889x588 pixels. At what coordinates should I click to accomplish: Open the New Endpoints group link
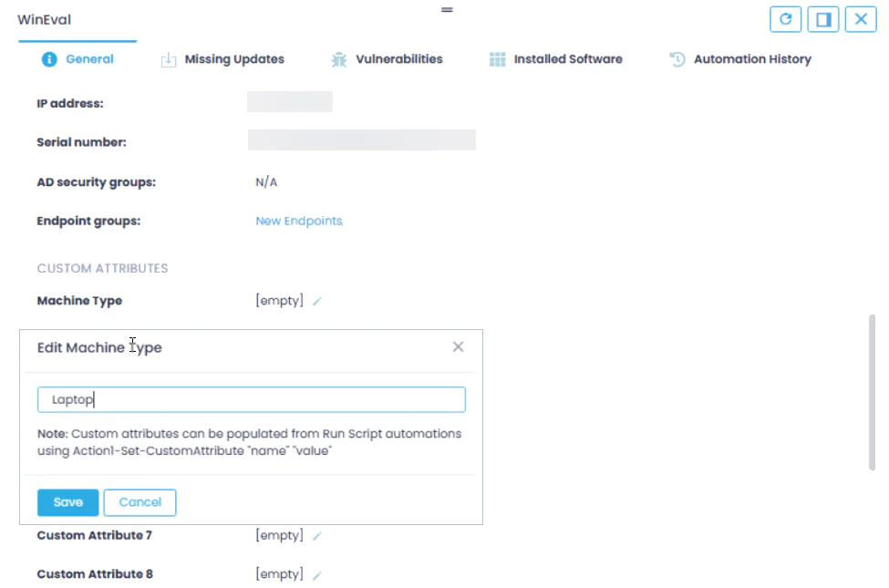coord(297,221)
